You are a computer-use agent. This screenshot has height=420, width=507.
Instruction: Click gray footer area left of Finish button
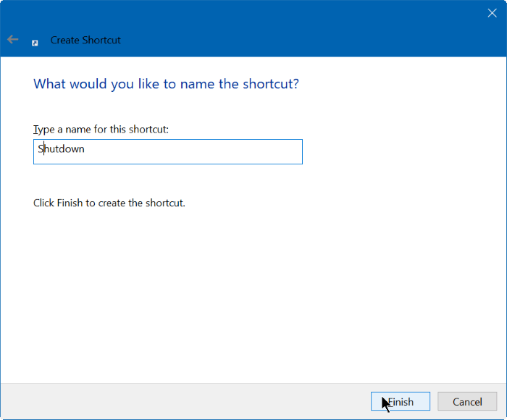(181, 402)
